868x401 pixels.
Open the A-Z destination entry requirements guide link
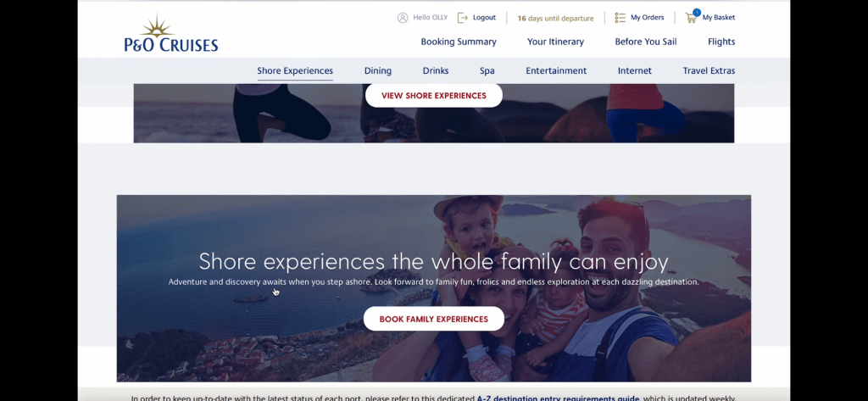(558, 398)
